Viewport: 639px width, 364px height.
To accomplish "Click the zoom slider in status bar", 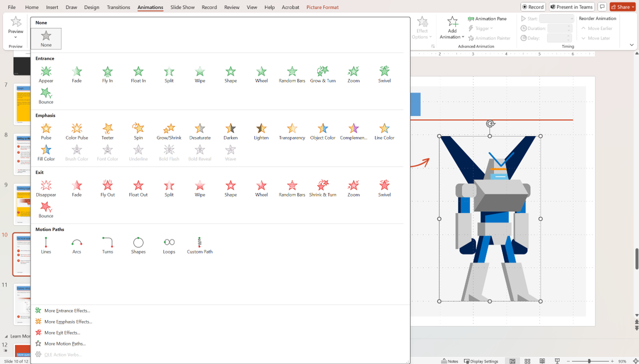I will point(589,361).
